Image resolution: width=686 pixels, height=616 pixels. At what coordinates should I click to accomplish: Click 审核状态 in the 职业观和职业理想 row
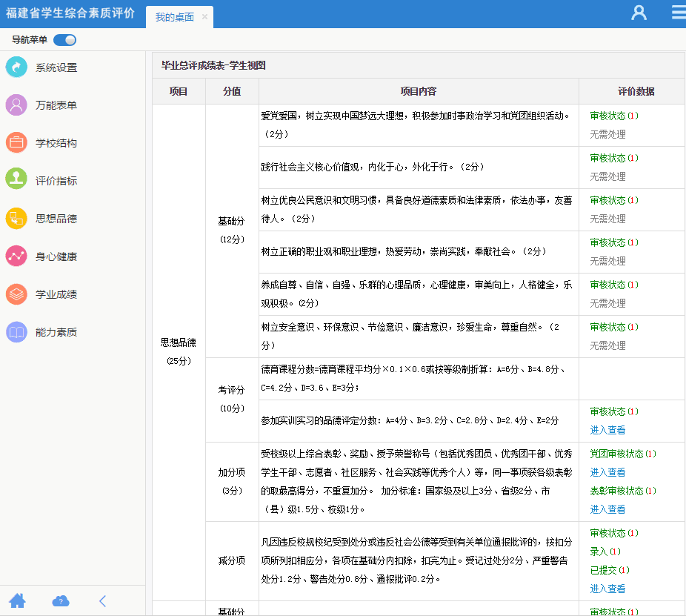(614, 242)
